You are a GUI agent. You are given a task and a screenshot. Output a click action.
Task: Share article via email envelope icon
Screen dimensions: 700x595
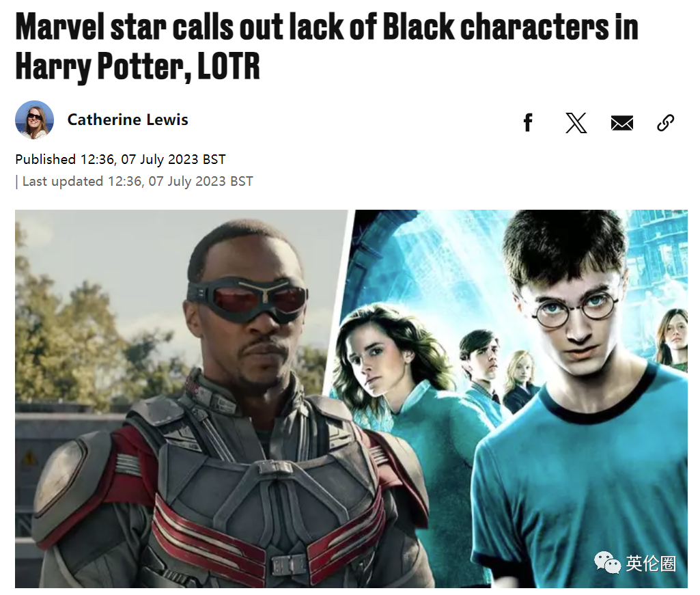(622, 123)
